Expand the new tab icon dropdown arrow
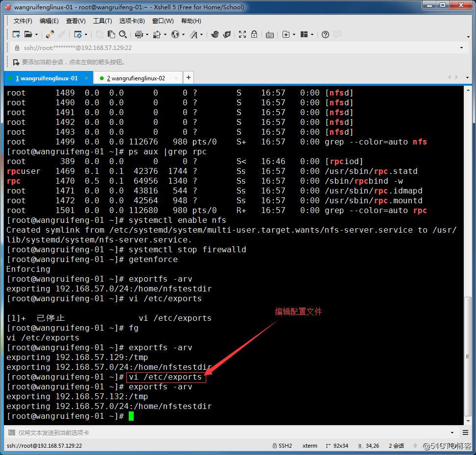 click(x=294, y=35)
